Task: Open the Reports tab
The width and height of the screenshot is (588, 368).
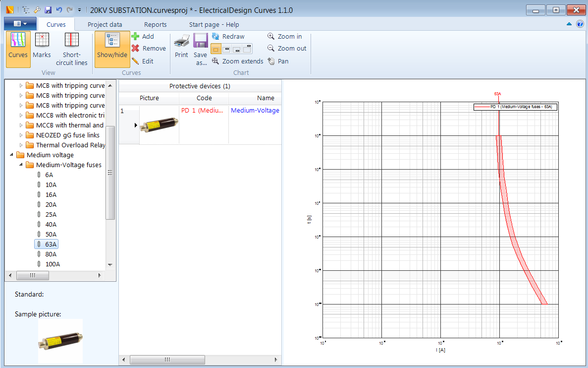Action: coord(155,24)
